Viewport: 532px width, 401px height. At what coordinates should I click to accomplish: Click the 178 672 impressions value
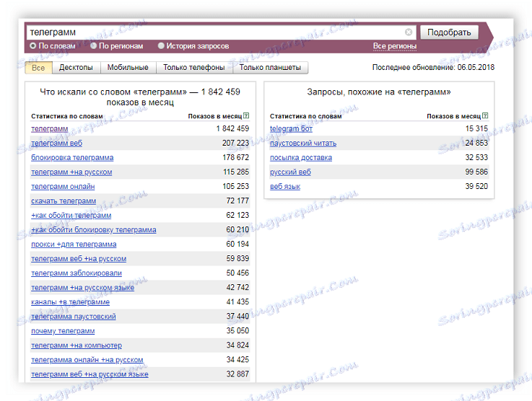236,158
